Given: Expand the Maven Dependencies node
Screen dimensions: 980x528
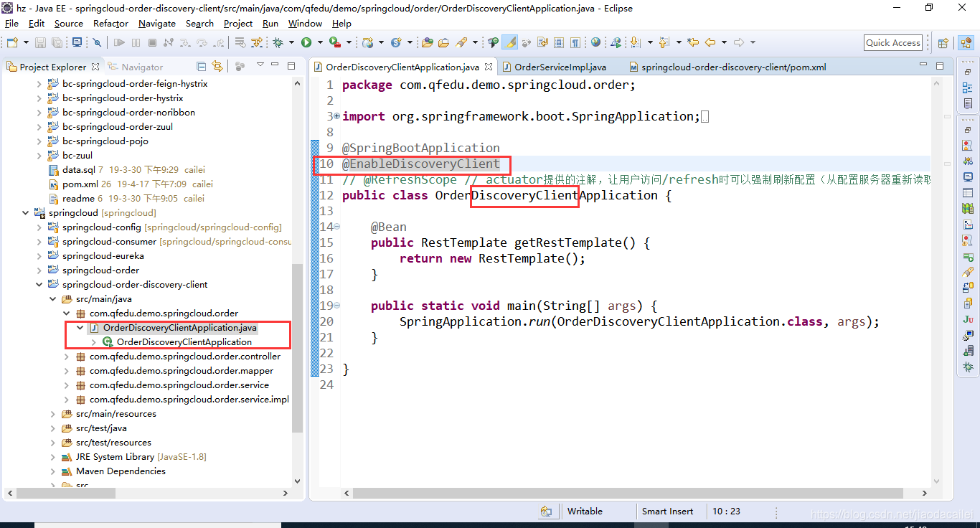Looking at the screenshot, I should [x=52, y=471].
